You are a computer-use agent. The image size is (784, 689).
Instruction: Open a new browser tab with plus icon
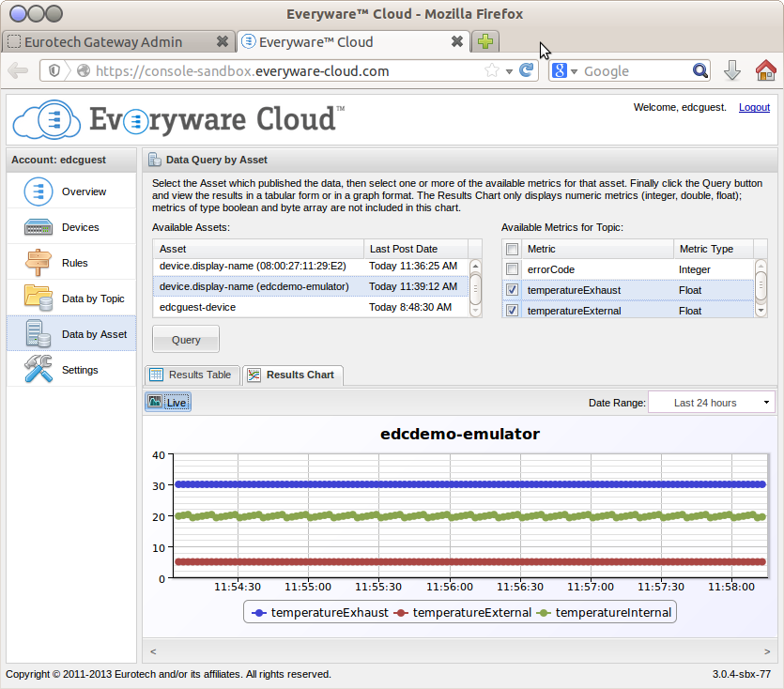click(x=485, y=41)
